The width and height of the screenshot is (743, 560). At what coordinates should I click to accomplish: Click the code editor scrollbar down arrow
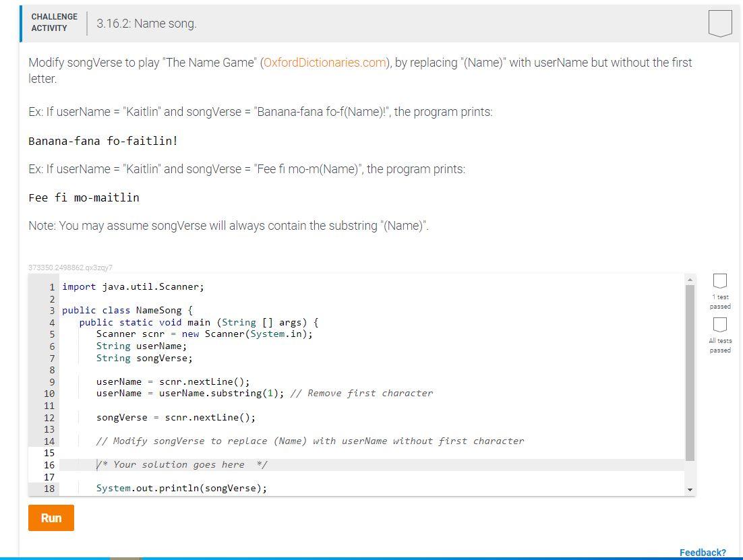pos(691,489)
